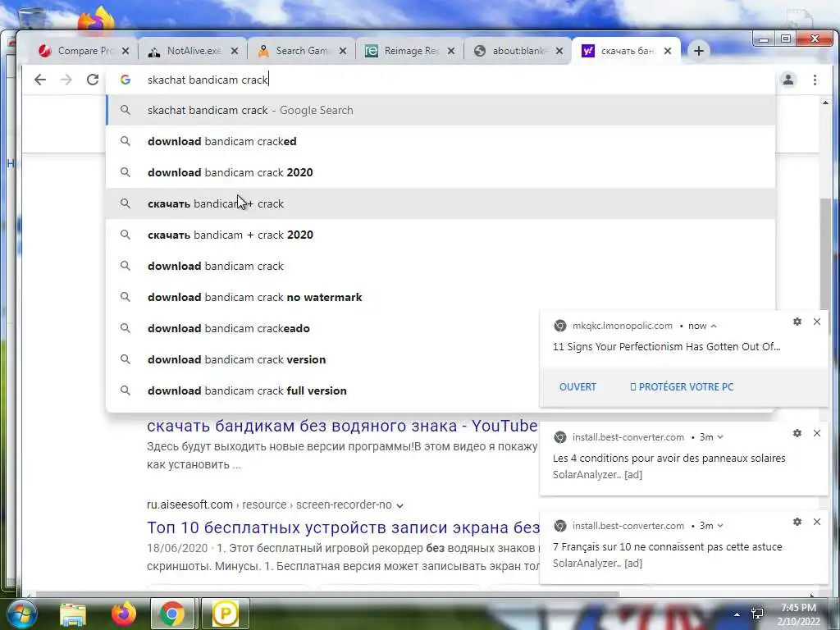840x630 pixels.
Task: Dismiss the '7 Français sur 10' notification
Action: pos(816,522)
